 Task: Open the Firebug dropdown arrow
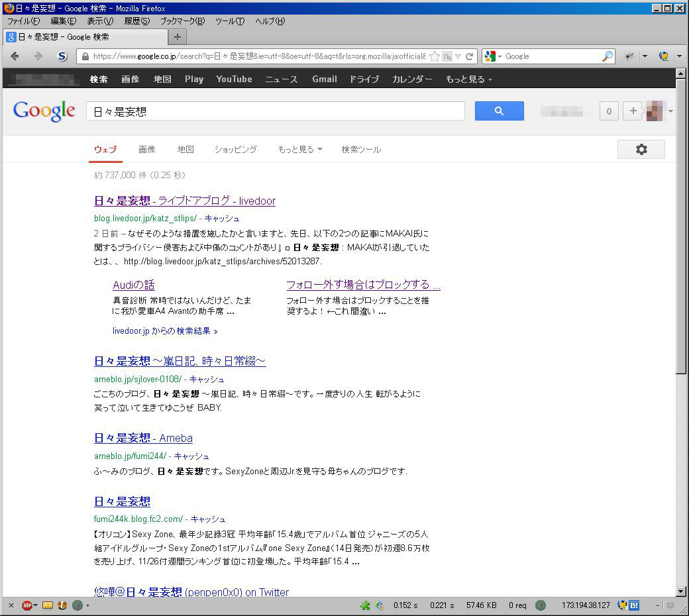coord(645,56)
